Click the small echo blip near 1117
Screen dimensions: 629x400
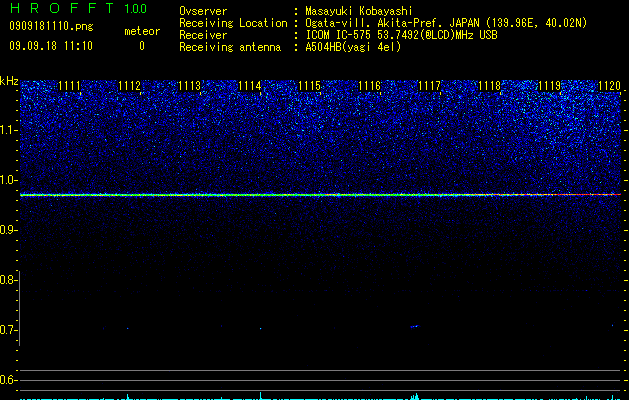tap(415, 326)
